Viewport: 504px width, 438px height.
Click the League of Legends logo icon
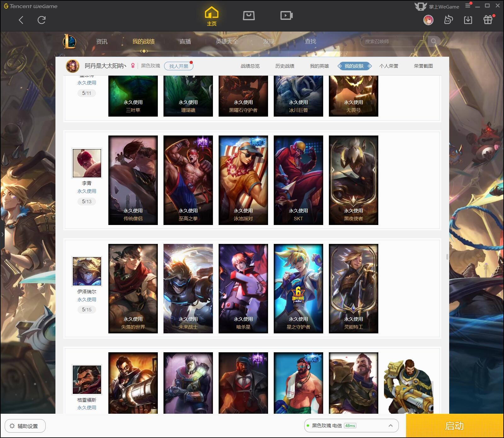pyautogui.click(x=69, y=42)
